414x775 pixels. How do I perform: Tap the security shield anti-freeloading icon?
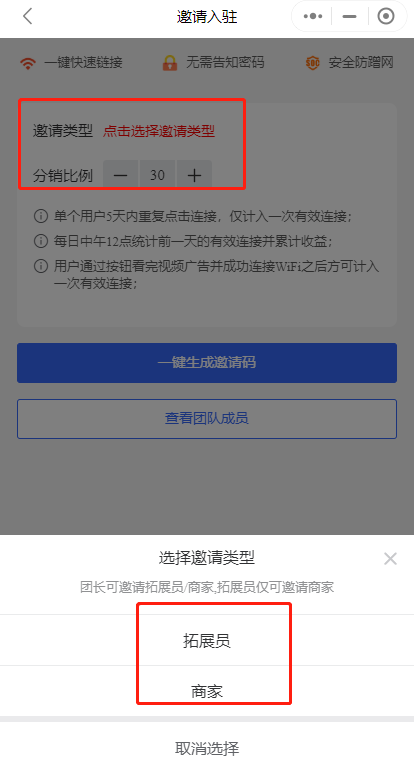pos(313,63)
